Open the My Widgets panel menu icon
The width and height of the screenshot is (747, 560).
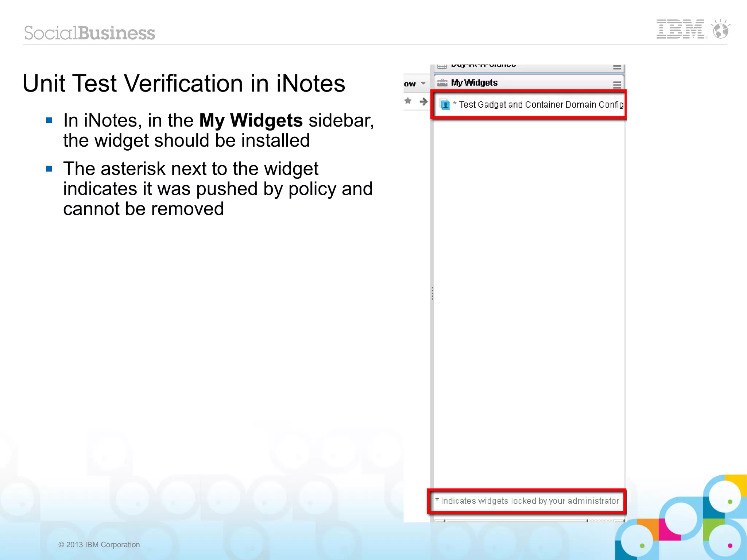coord(617,85)
